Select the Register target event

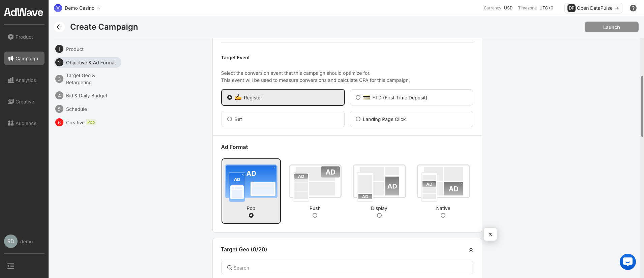[283, 97]
